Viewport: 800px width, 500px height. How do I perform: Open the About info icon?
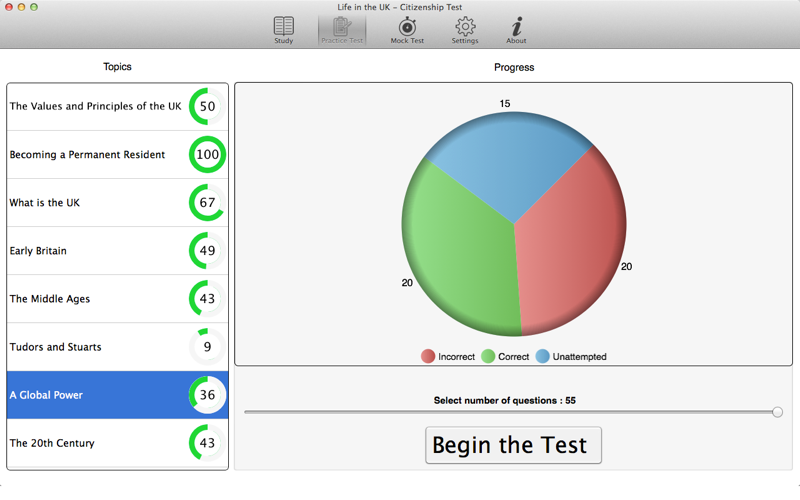(x=516, y=30)
